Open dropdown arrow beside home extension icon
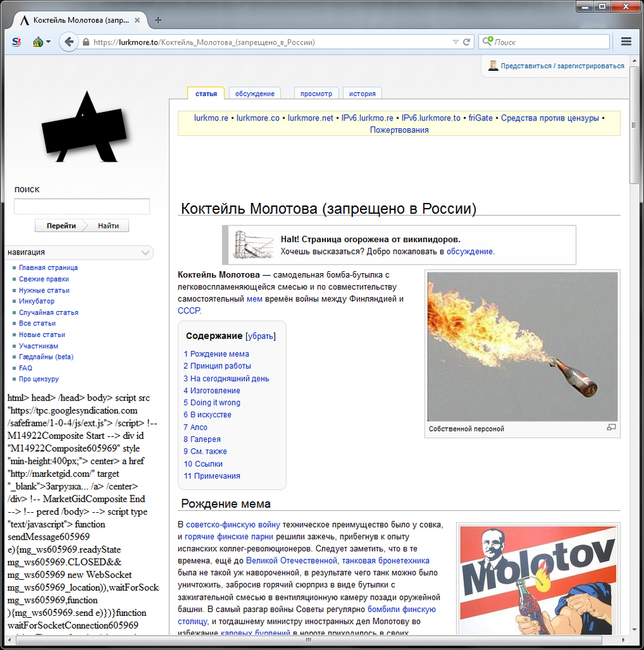This screenshot has height=650, width=644. coord(48,42)
